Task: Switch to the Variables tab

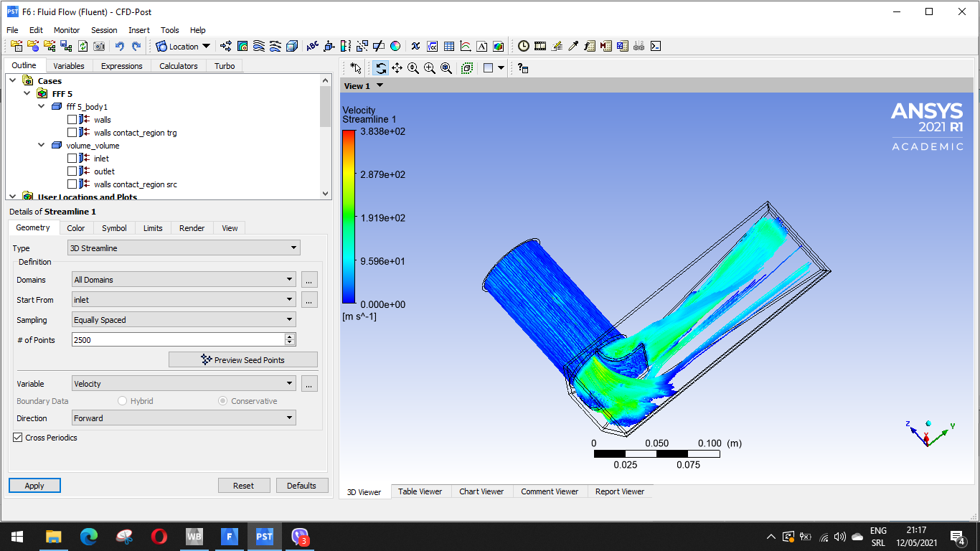Action: [69, 66]
